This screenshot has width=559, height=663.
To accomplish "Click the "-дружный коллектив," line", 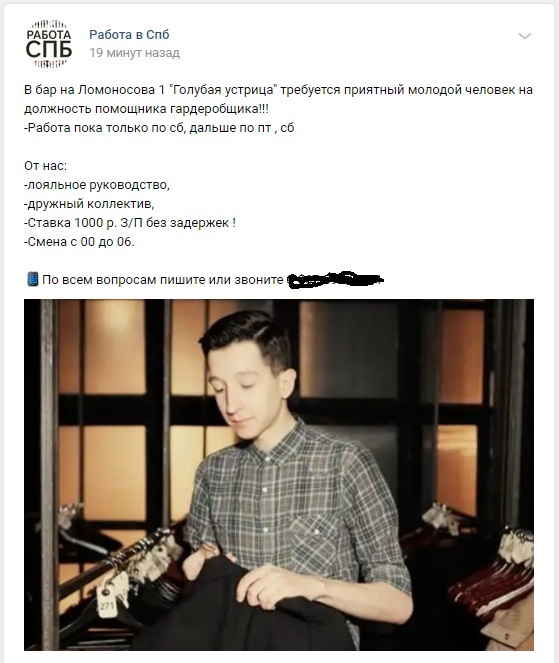I will (x=89, y=204).
